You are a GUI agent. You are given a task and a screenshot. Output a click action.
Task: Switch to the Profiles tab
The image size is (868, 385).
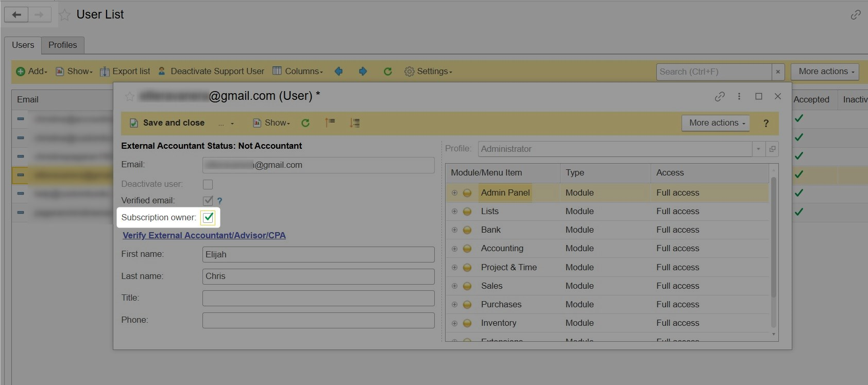[x=63, y=45]
